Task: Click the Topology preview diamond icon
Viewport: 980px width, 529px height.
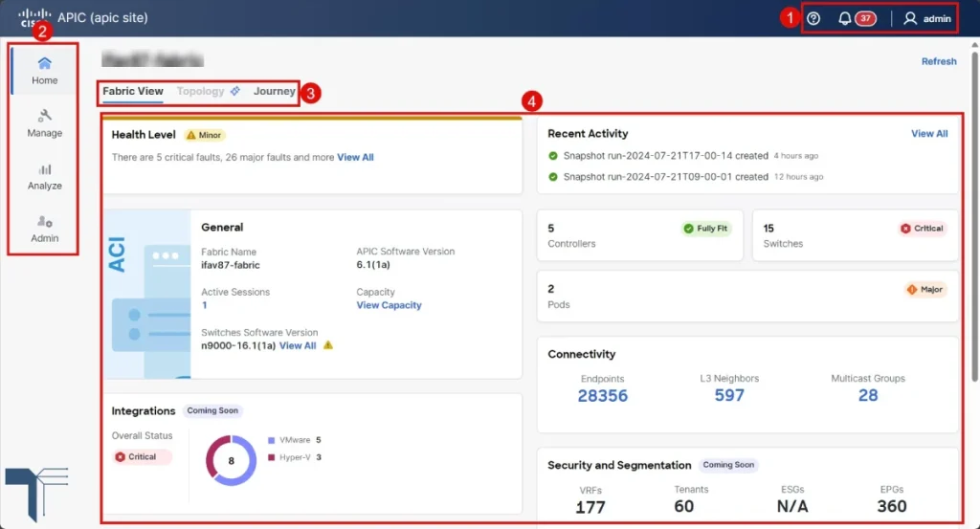Action: pos(235,91)
